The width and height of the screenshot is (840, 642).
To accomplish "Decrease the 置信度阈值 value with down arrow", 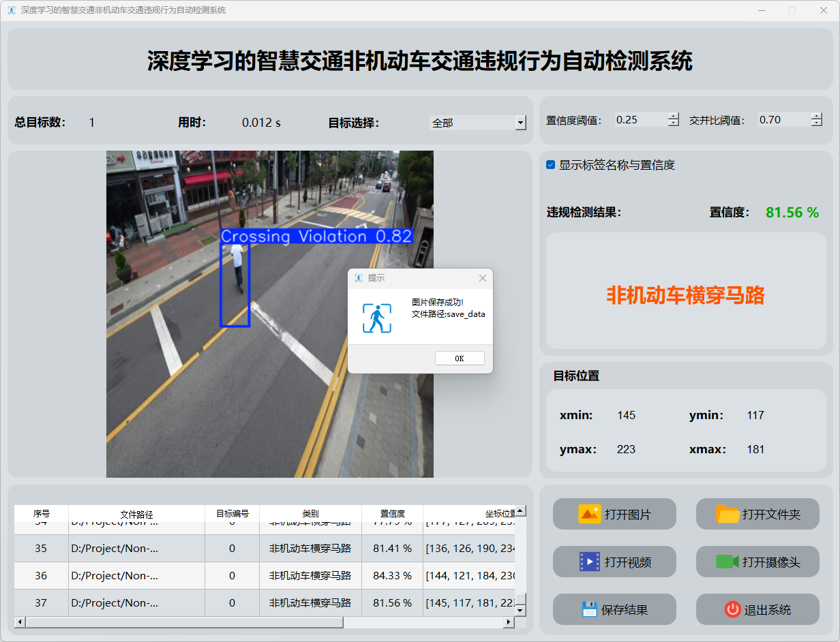I will (674, 123).
